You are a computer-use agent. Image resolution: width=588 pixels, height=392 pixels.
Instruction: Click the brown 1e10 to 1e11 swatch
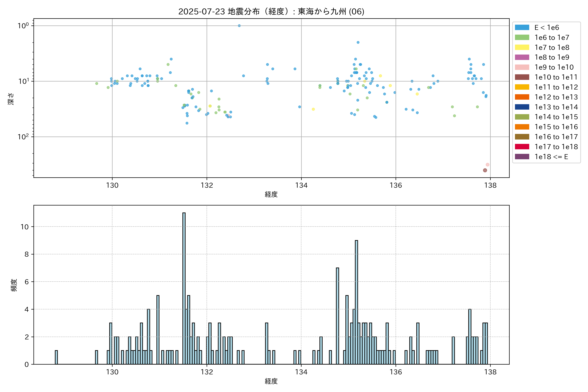click(x=522, y=77)
